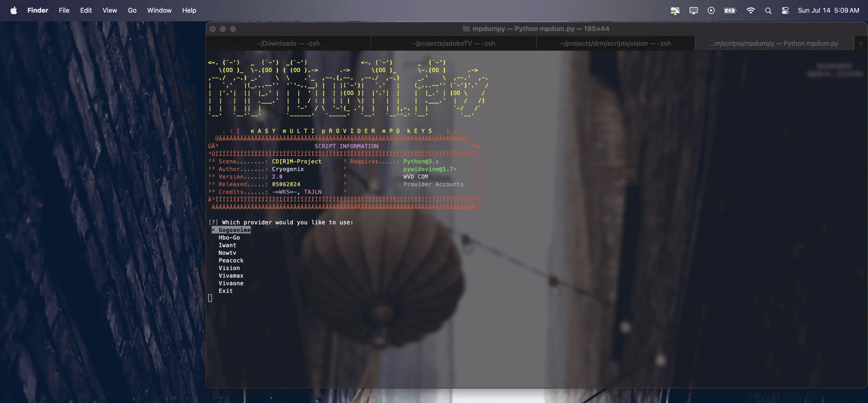
Task: Switch to the ~/Downloads zsh tab
Action: coord(288,43)
